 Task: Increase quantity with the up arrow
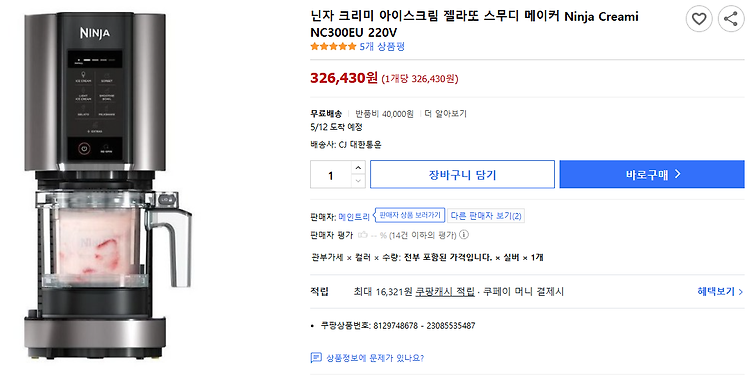tap(358, 168)
